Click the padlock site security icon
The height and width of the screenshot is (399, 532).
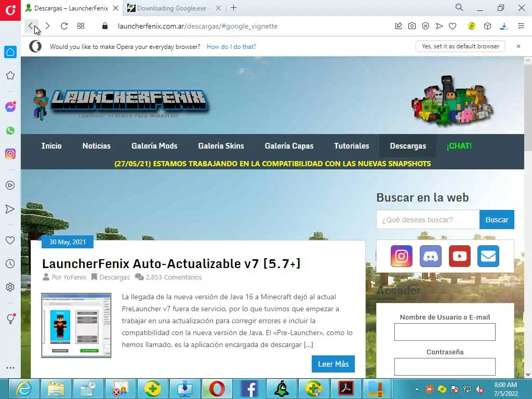105,26
